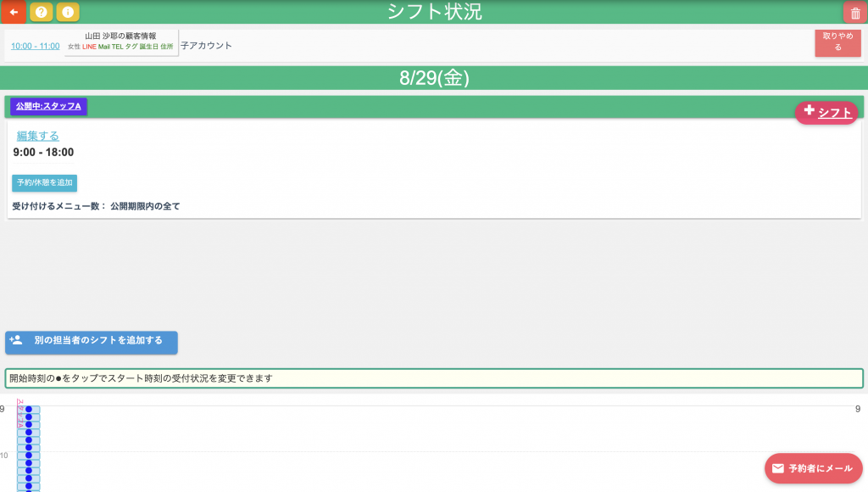Click the red trash can icon
This screenshot has width=868, height=492.
click(854, 13)
